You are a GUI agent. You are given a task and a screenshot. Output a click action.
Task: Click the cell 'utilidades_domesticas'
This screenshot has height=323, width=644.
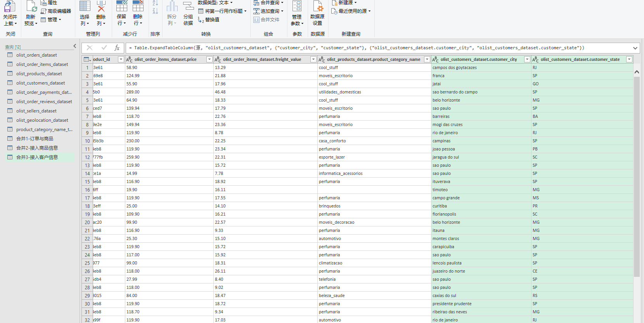[374, 92]
